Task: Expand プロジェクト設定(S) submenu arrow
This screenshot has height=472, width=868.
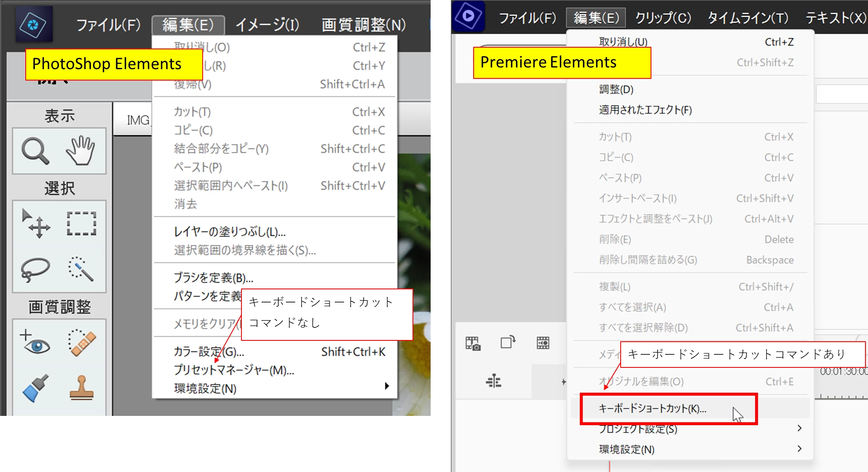Action: 799,429
